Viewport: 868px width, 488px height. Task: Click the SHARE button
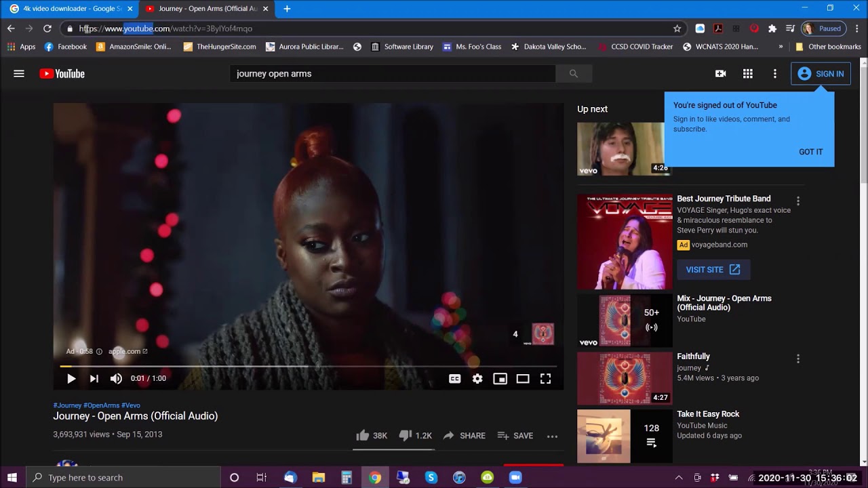[465, 436]
